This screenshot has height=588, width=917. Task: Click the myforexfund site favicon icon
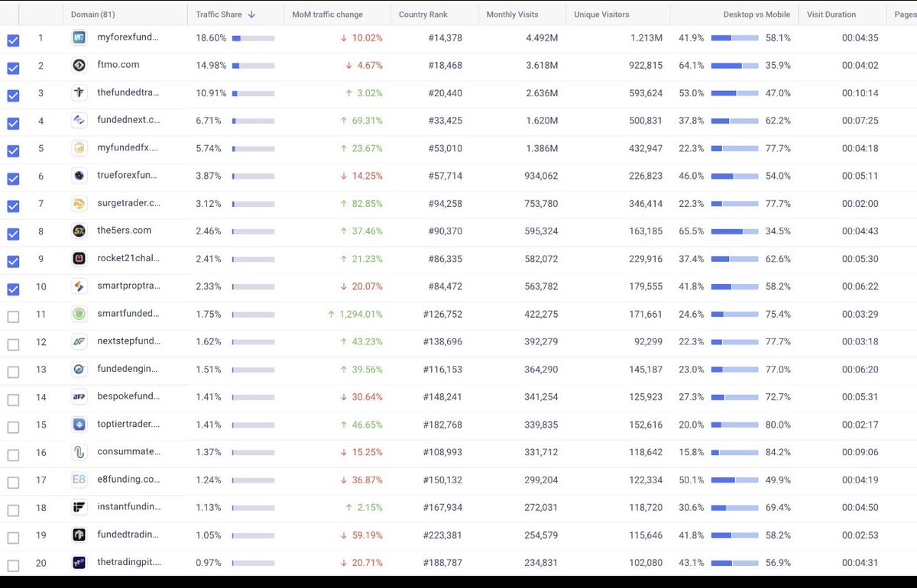click(79, 37)
